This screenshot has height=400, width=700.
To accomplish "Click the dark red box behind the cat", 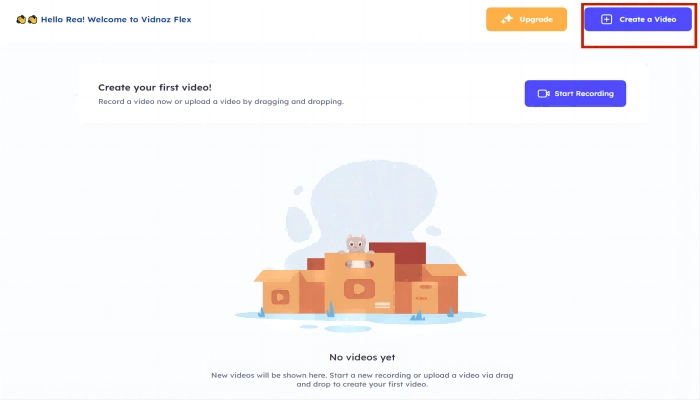I will (397, 253).
